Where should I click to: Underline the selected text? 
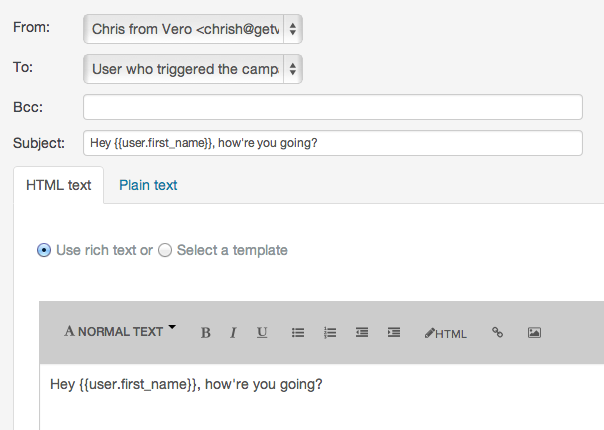pyautogui.click(x=262, y=333)
